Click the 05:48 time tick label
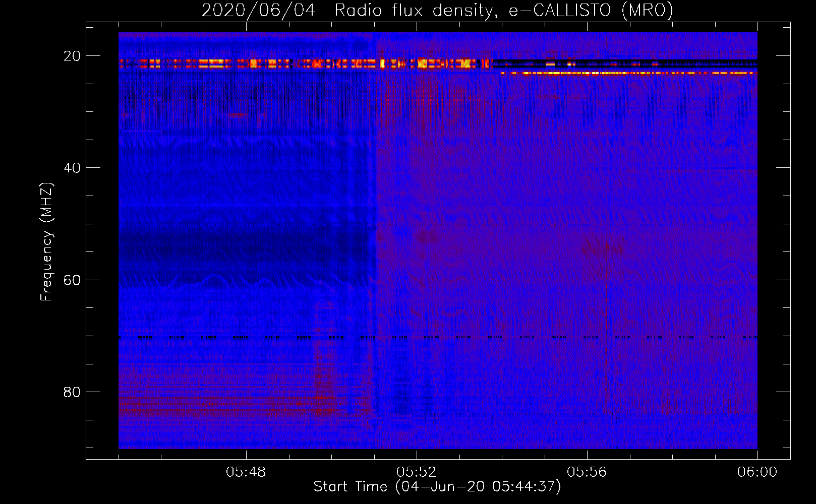816x504 pixels. (x=246, y=472)
